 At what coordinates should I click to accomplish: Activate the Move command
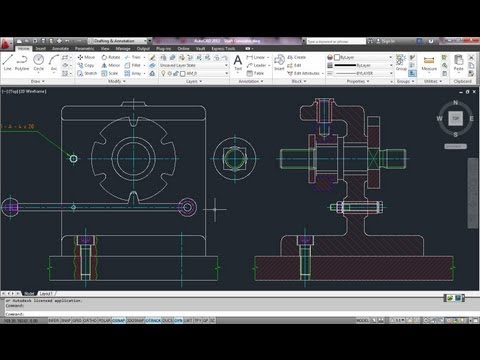86,57
